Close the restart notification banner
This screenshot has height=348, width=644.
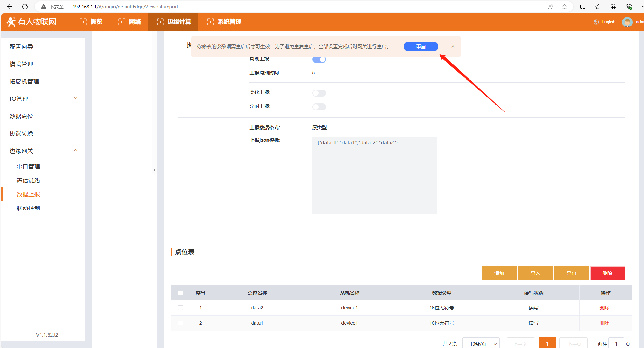click(453, 47)
